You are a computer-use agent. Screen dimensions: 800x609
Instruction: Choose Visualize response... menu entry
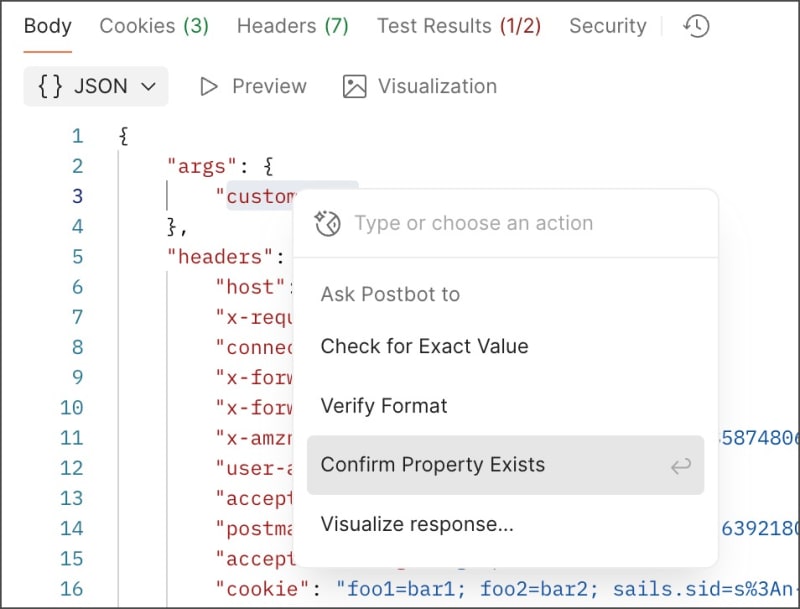[x=417, y=524]
